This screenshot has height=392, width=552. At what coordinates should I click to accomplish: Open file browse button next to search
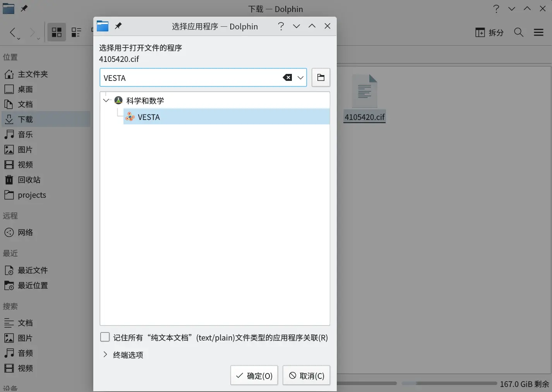point(321,77)
